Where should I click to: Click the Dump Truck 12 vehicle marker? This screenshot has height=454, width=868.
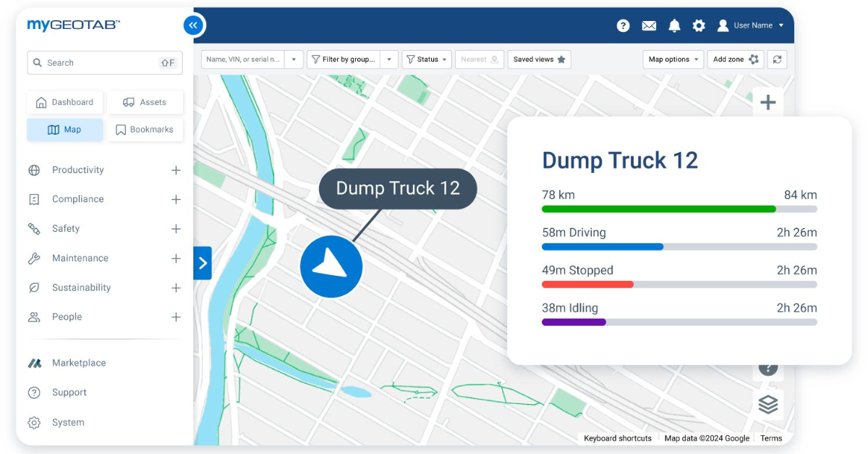(x=331, y=266)
